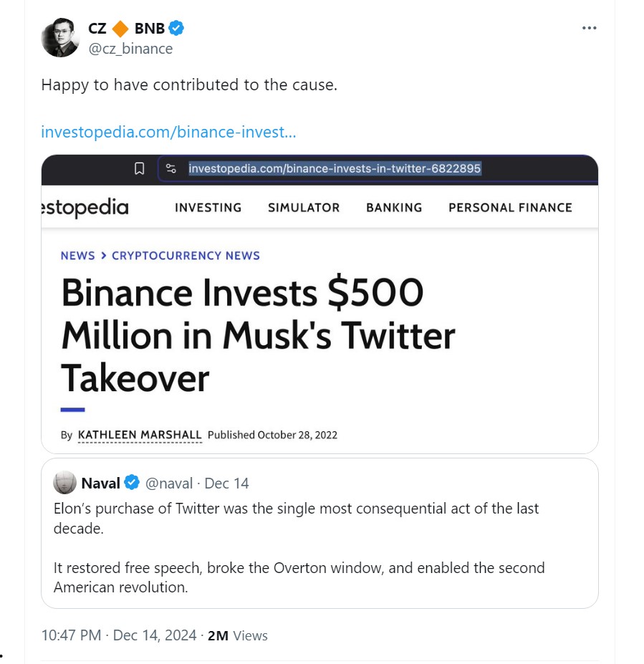The width and height of the screenshot is (644, 664).
Task: Open the PERSONAL FINANCE menu item
Action: pyautogui.click(x=510, y=208)
